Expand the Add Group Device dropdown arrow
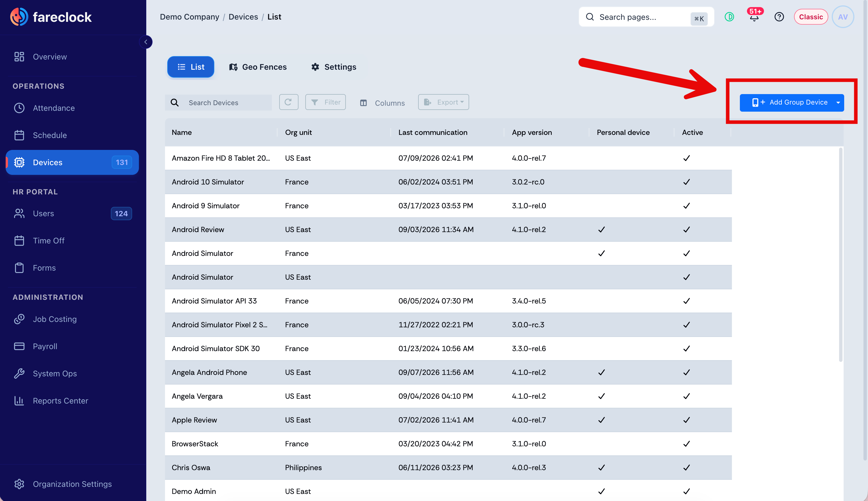Screen dimensions: 868x501 (x=838, y=103)
